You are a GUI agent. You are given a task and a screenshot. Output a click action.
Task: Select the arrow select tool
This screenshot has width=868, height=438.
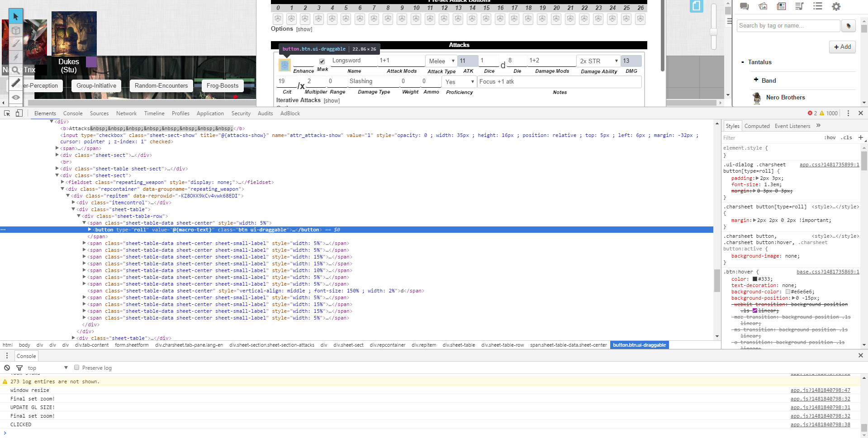click(x=16, y=17)
